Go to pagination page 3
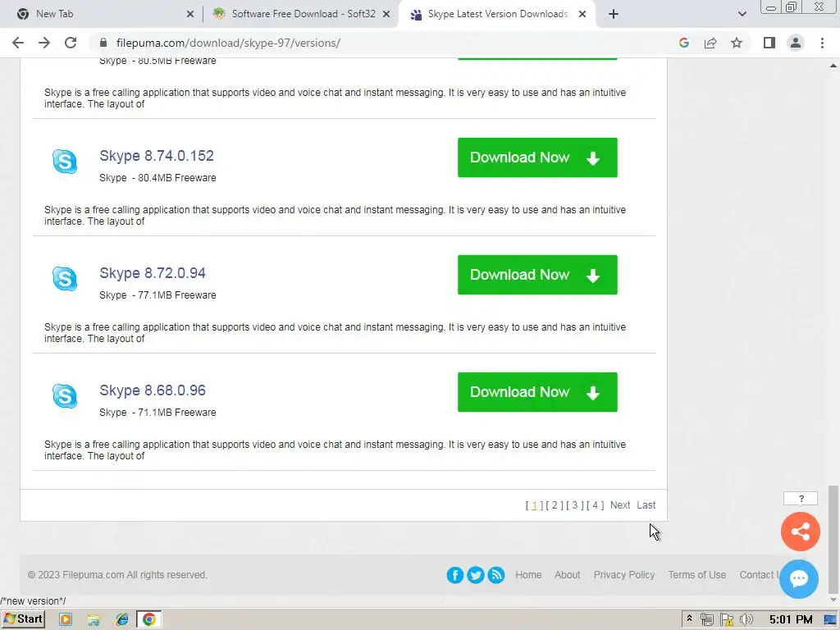Viewport: 840px width, 630px height. [x=575, y=505]
